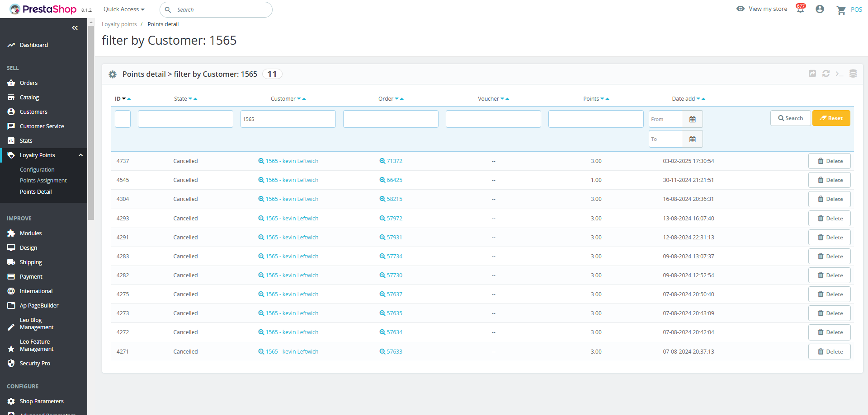The image size is (868, 415).
Task: Click the sidebar vertical scrollbar
Action: tap(91, 123)
